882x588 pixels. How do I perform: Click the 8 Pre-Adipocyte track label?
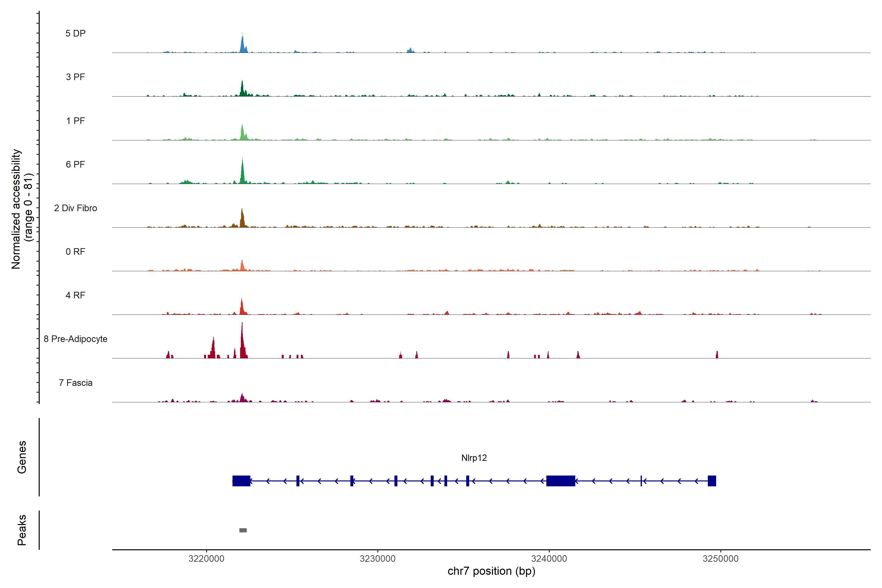(75, 339)
